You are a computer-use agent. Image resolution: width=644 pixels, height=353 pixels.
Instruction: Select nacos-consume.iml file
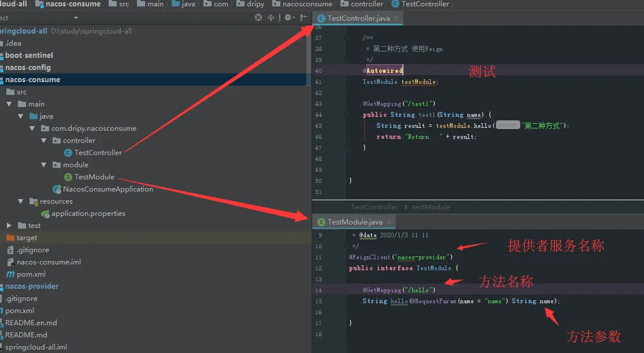click(x=43, y=262)
